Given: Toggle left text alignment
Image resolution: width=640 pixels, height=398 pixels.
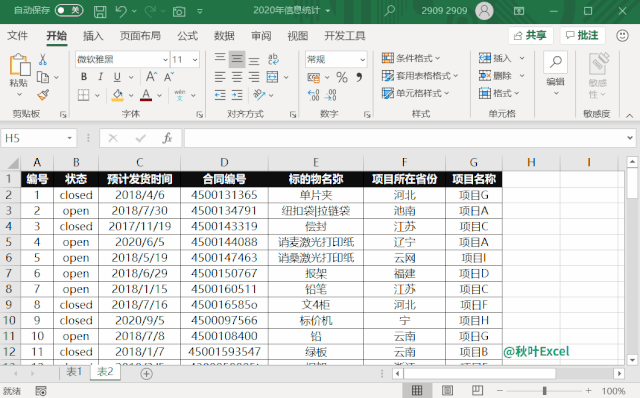Looking at the screenshot, I should (220, 77).
